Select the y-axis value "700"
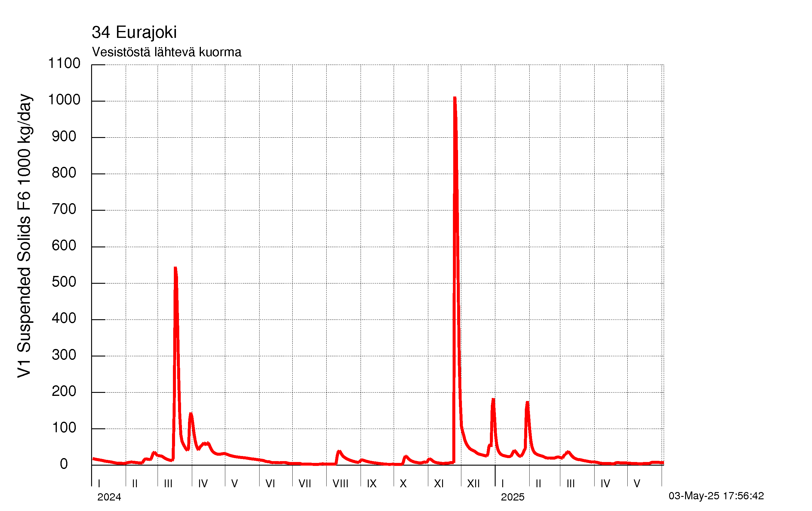This screenshot has height=511, width=812. point(64,209)
